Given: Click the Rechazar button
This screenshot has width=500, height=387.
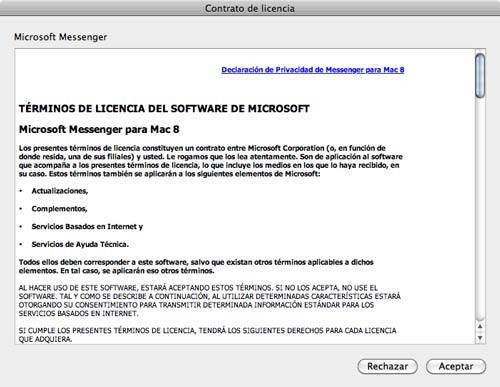Looking at the screenshot, I should point(387,366).
